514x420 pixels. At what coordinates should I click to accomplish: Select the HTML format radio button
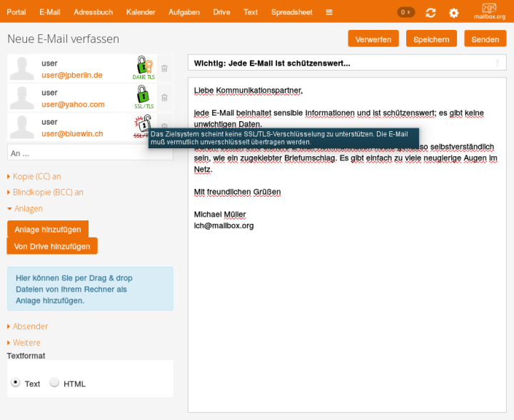[54, 383]
